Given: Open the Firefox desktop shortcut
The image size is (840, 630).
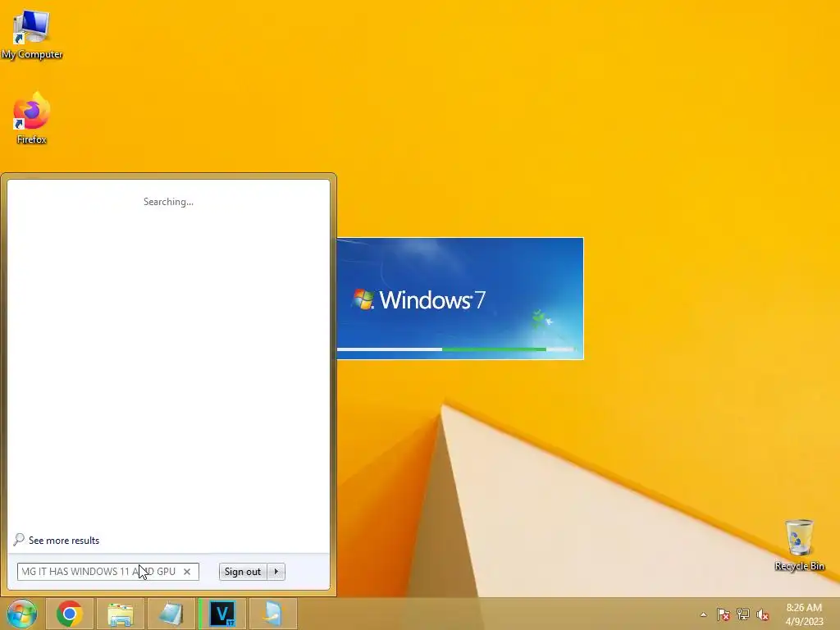Looking at the screenshot, I should 32,118.
